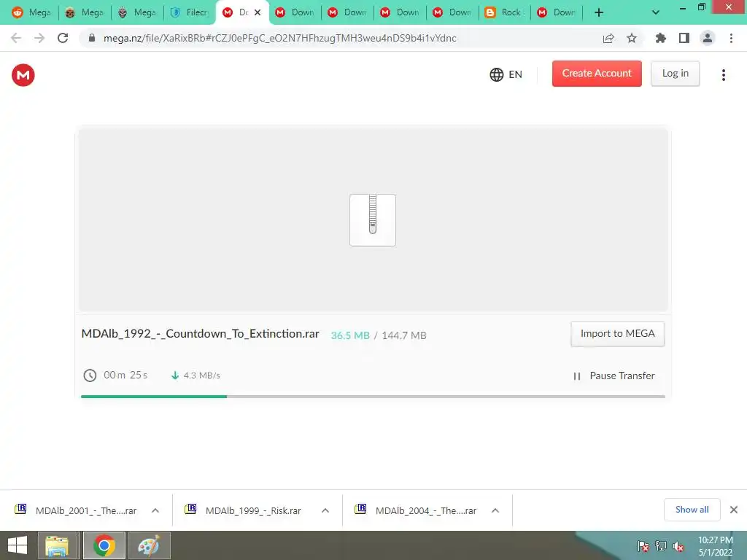
Task: Click the Create Account button
Action: [597, 74]
